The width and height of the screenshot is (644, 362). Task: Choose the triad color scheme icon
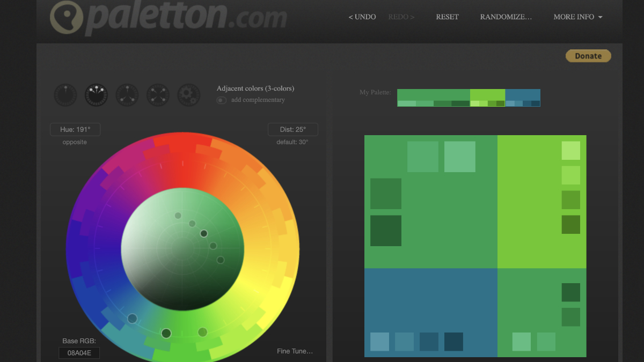coord(127,95)
